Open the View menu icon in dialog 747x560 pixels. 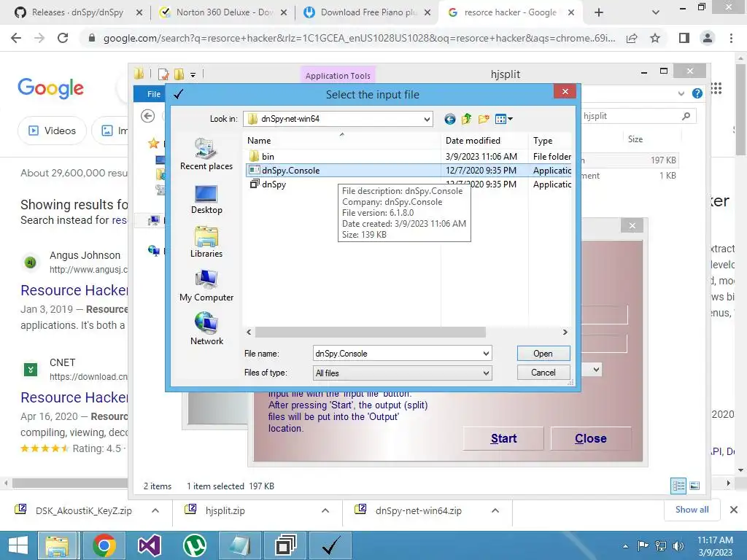click(503, 119)
